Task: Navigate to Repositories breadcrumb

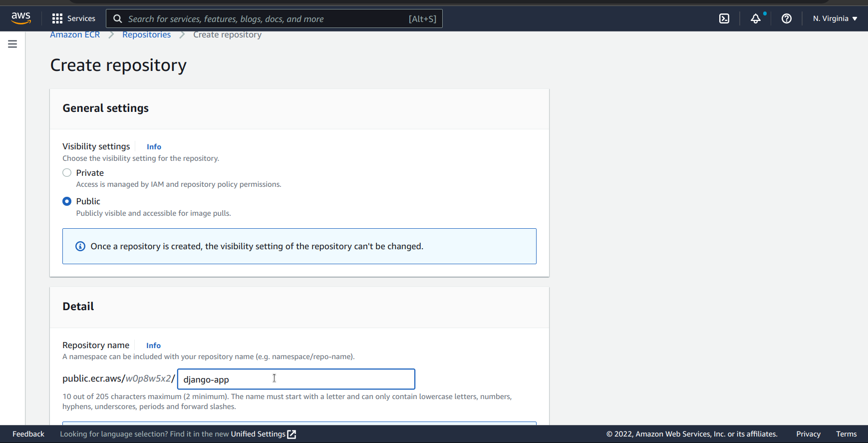Action: point(146,35)
